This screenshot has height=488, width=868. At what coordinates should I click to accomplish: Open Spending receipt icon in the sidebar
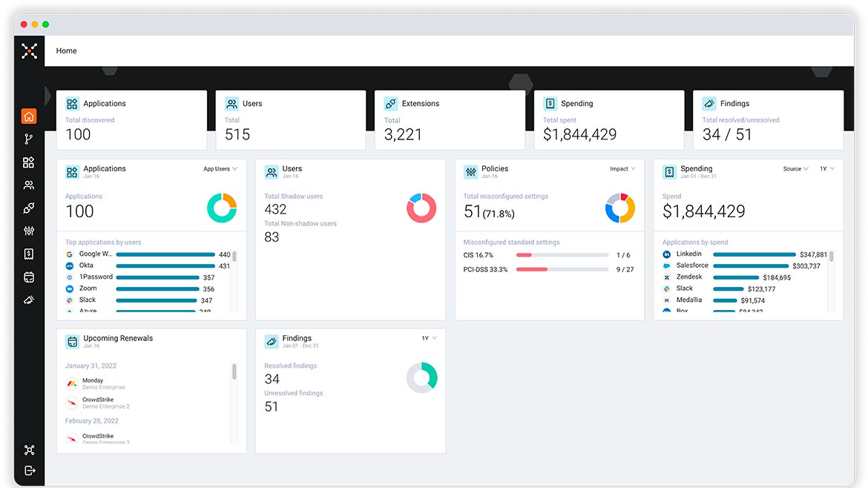coord(29,254)
